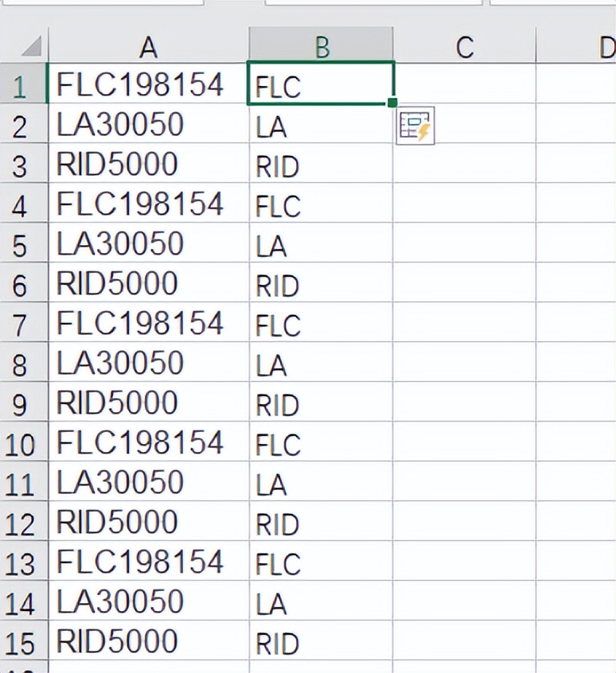
Task: Select column B header
Action: [x=321, y=45]
